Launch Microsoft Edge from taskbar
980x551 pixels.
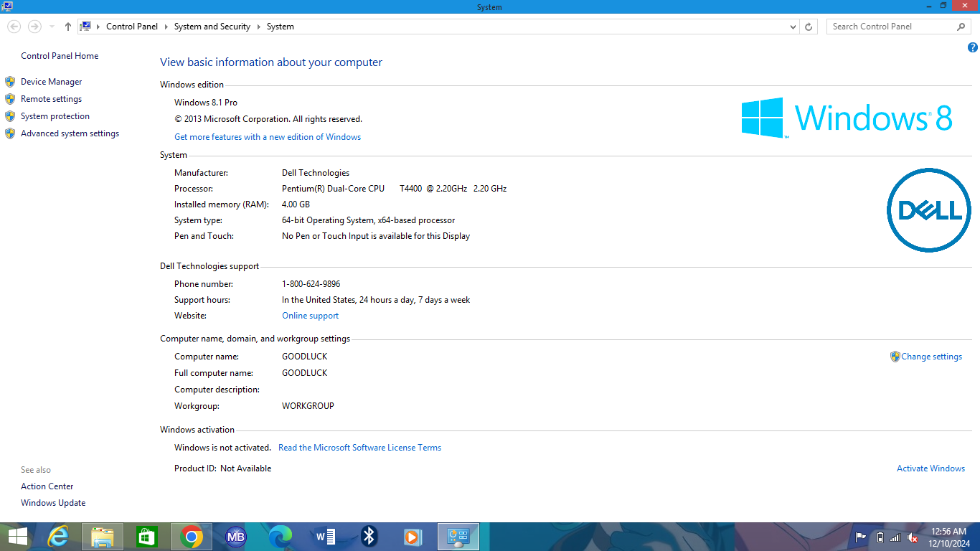point(281,537)
